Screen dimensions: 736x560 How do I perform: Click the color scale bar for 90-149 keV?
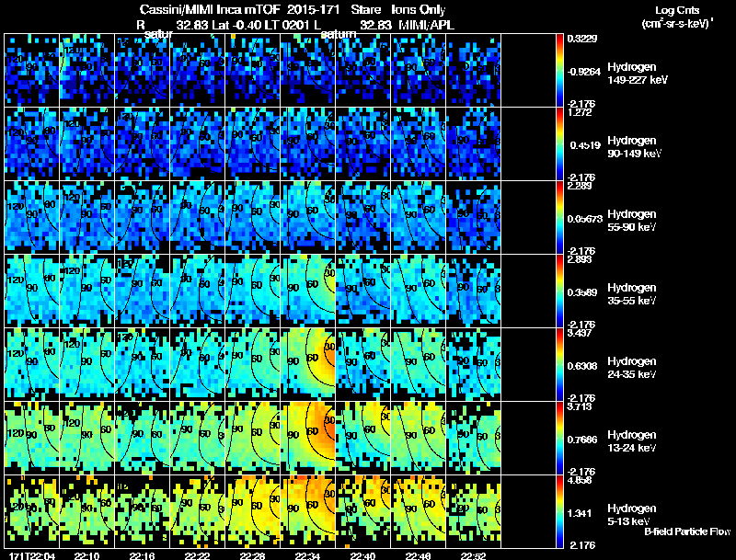click(559, 144)
